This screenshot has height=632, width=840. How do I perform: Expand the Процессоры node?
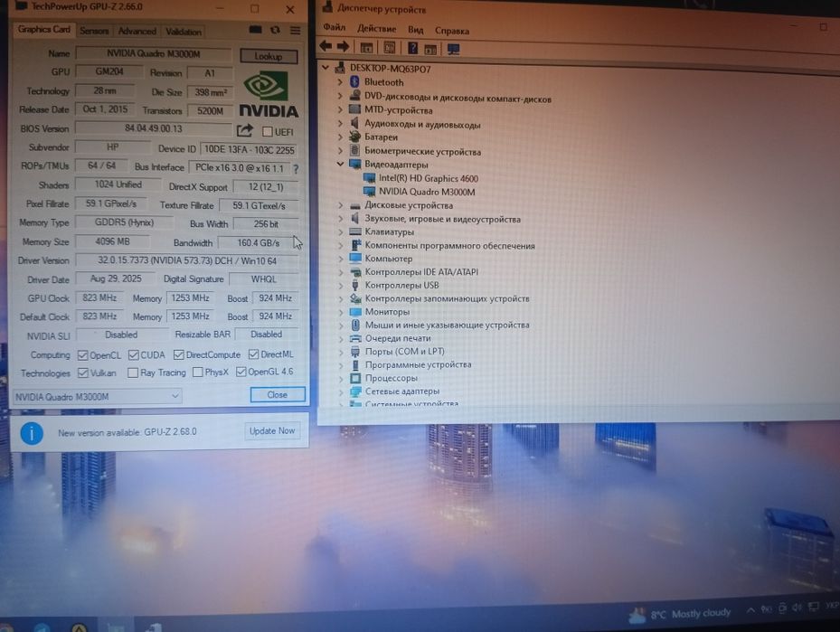pyautogui.click(x=341, y=378)
